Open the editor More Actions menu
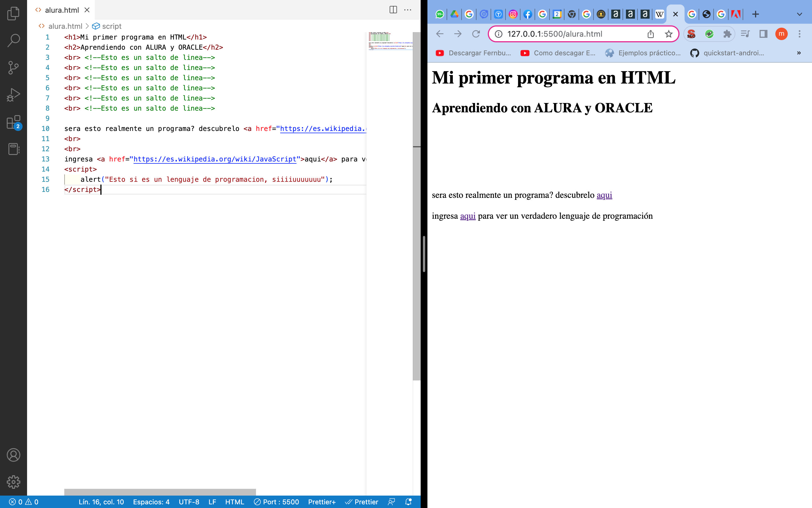This screenshot has width=812, height=508. (x=408, y=10)
